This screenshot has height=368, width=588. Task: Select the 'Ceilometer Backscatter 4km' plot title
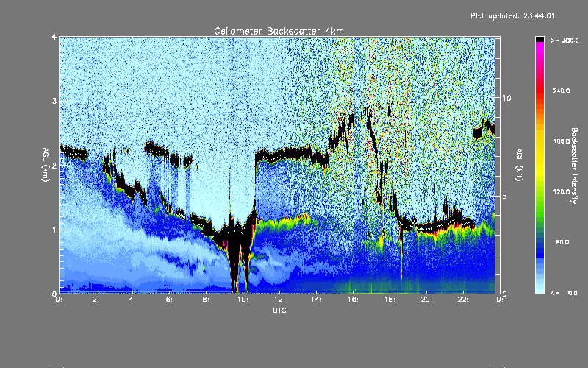pyautogui.click(x=279, y=31)
